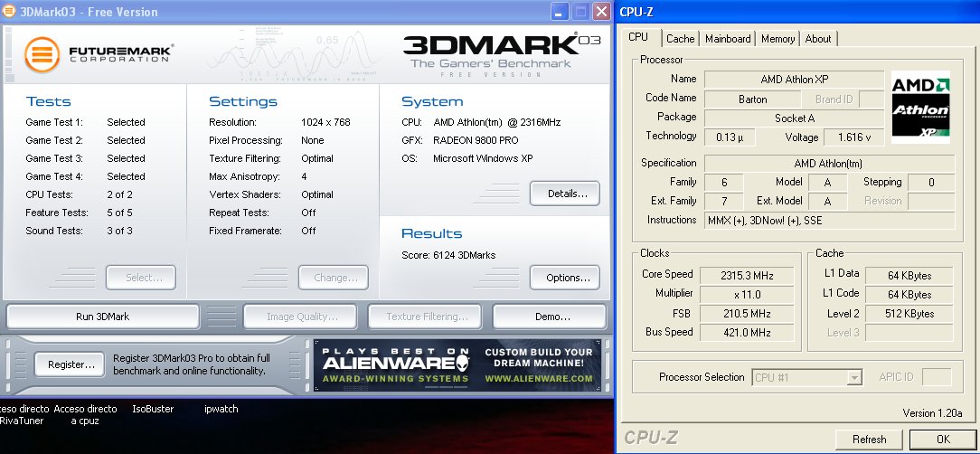Open the Alienware banner ad
Screen dimensions: 980x454
click(x=457, y=365)
